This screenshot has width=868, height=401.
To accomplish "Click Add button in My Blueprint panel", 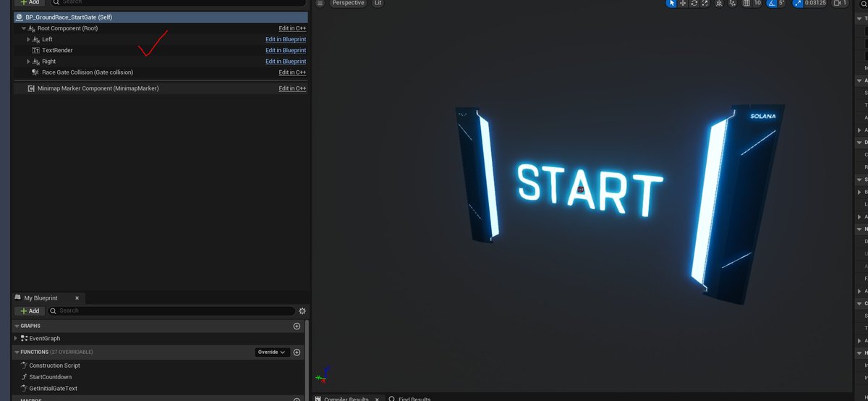I will pos(29,311).
